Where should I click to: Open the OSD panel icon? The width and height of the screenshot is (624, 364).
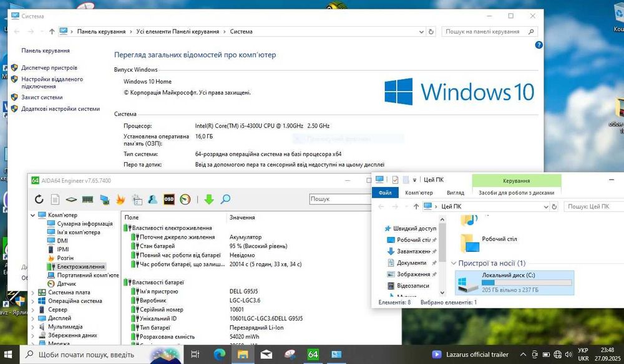(x=169, y=199)
